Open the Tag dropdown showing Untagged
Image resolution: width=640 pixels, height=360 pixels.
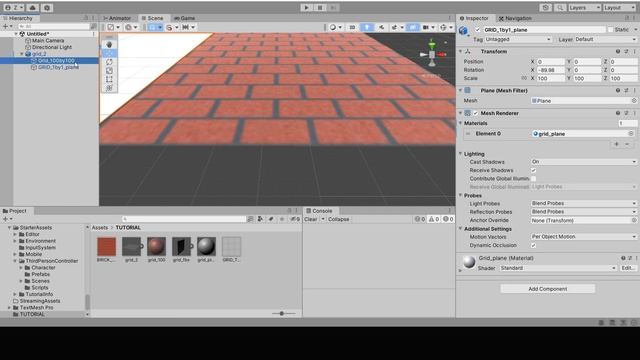click(518, 40)
